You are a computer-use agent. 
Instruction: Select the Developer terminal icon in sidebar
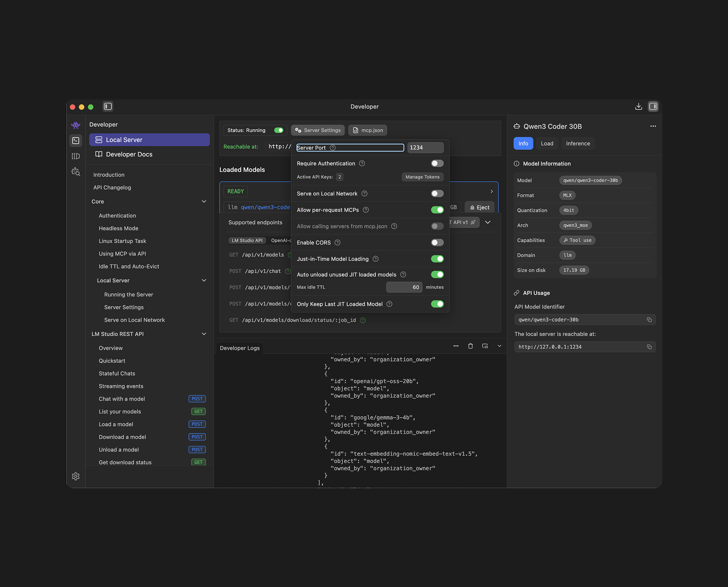tap(76, 141)
